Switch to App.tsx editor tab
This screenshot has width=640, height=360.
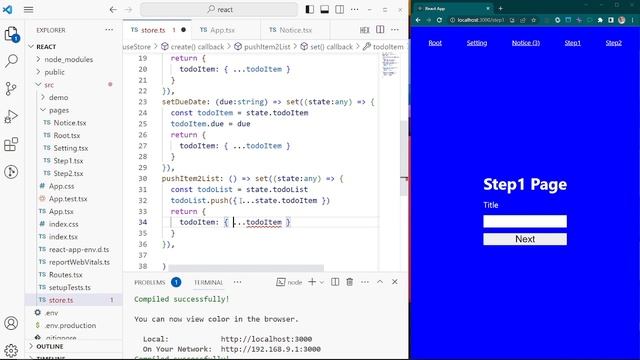pyautogui.click(x=226, y=30)
